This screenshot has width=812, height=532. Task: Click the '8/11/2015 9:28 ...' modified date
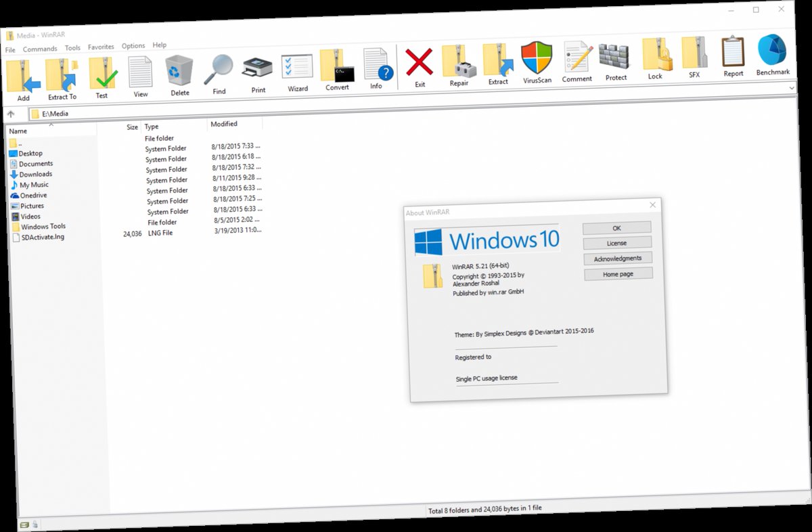tap(236, 177)
